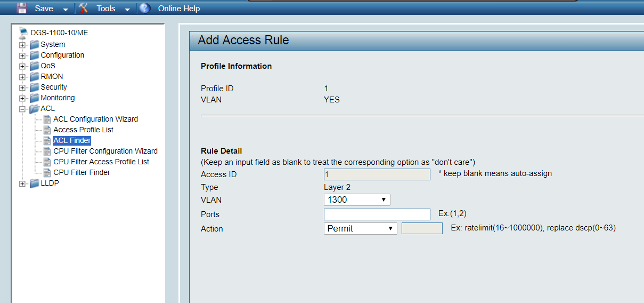Open the VLAN 1300 dropdown
This screenshot has height=303, width=644.
point(357,200)
